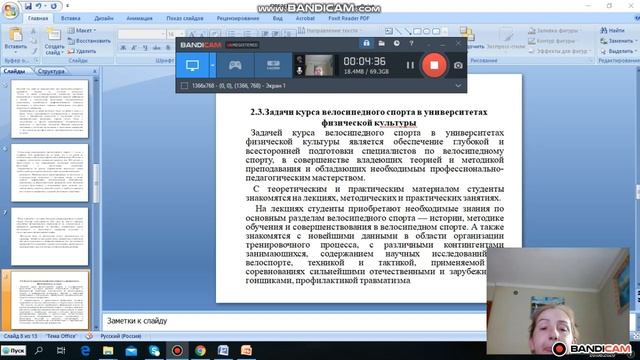Stop the Bandicam recording
The height and width of the screenshot is (360, 640).
coord(434,65)
